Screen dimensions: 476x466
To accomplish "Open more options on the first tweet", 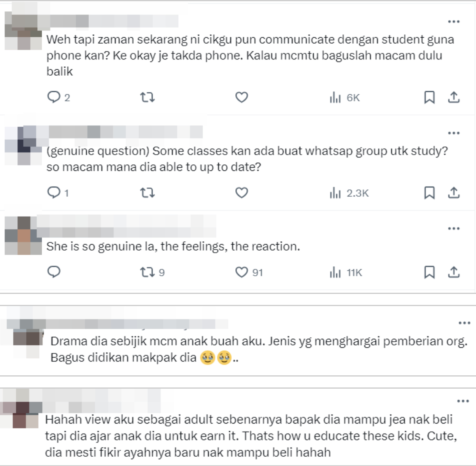I will click(x=454, y=21).
